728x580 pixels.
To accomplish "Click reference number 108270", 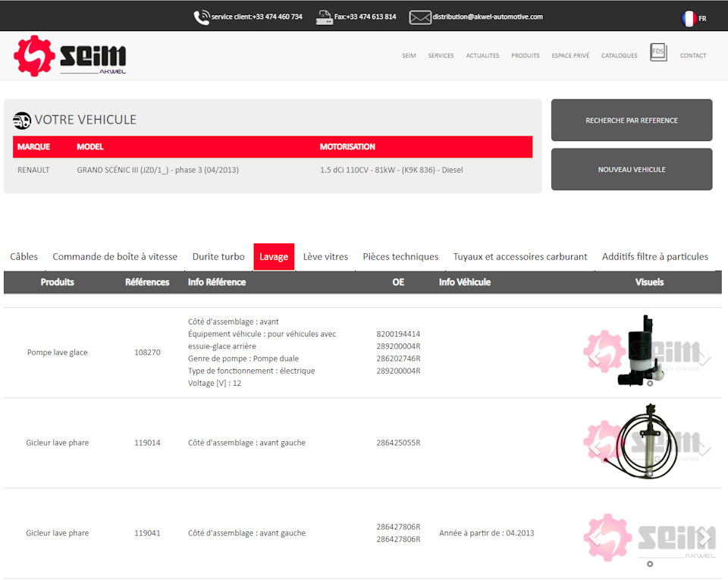I will coord(147,353).
